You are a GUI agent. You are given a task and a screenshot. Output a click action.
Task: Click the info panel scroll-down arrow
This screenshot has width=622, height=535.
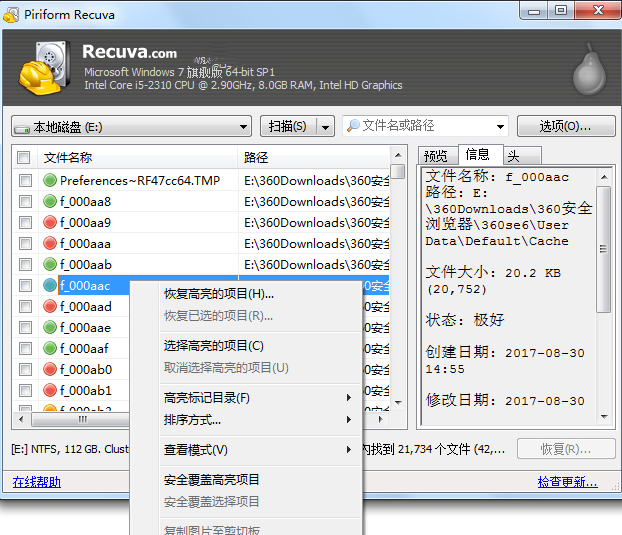604,417
